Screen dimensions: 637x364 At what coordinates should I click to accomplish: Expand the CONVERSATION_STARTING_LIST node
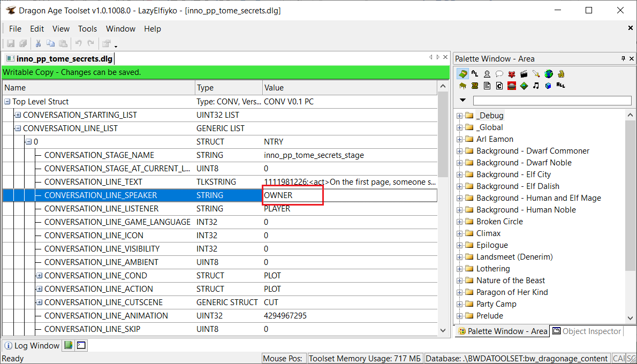point(18,115)
